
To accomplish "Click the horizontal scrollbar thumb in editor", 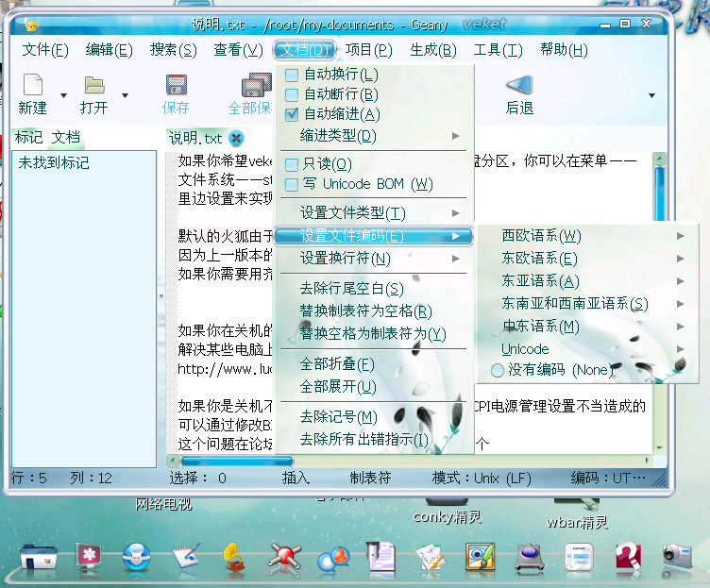I will pyautogui.click(x=237, y=462).
